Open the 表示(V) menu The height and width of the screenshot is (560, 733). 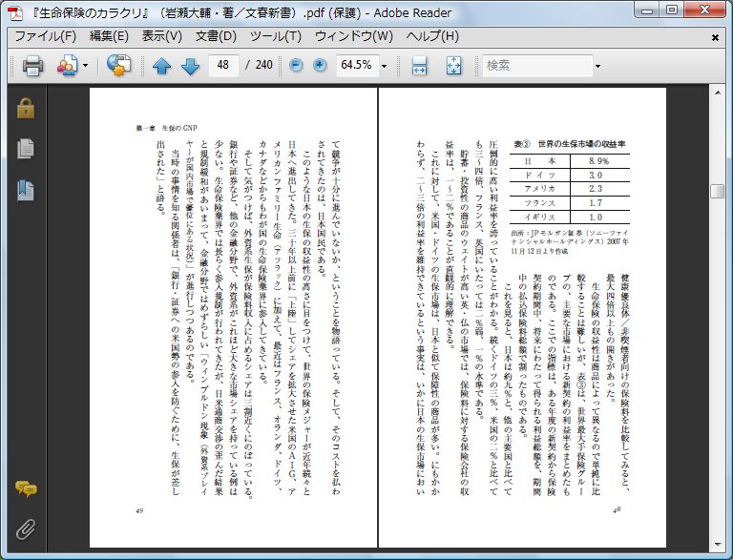[161, 36]
